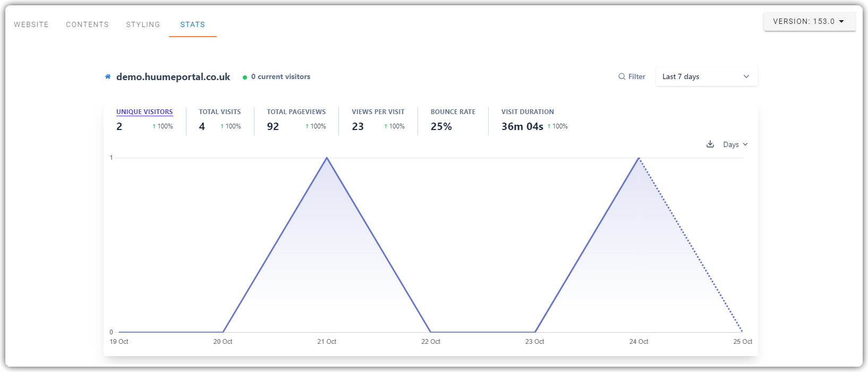Open the WEBSITE tab
Screen dimensions: 868x372
[31, 24]
